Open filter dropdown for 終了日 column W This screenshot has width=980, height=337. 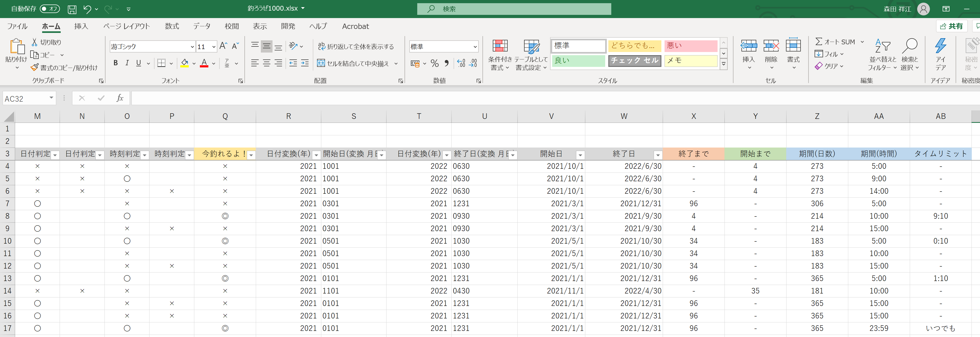click(658, 155)
